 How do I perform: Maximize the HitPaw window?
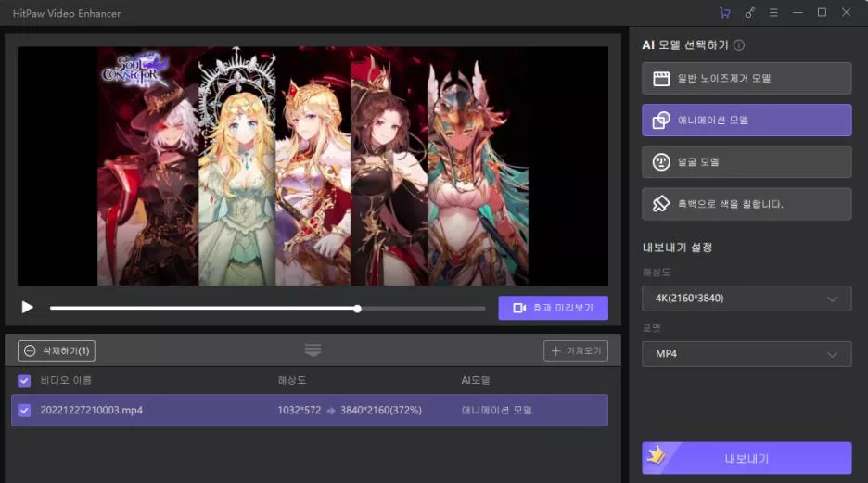tap(822, 12)
